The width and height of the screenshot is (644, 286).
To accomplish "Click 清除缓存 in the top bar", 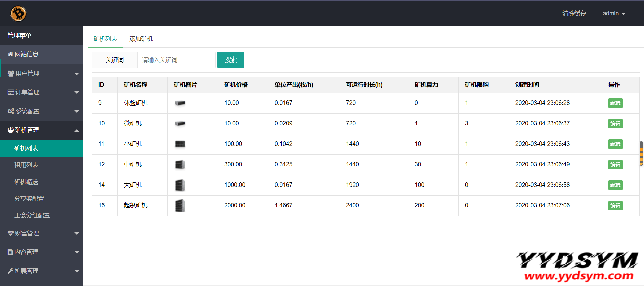I will (574, 13).
